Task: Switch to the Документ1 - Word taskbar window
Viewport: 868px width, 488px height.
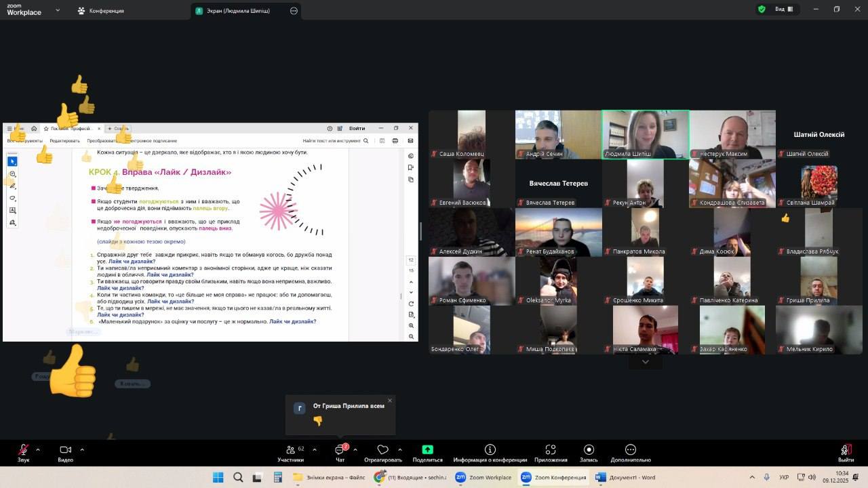Action: tap(625, 477)
